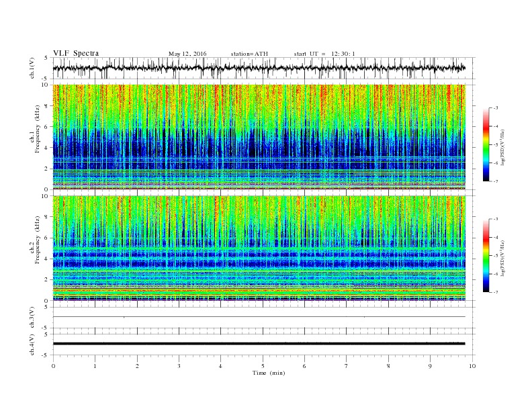Screen dimensions: 532x411
Task: Click the flat ch.3 voltage trace
Action: coord(259,317)
